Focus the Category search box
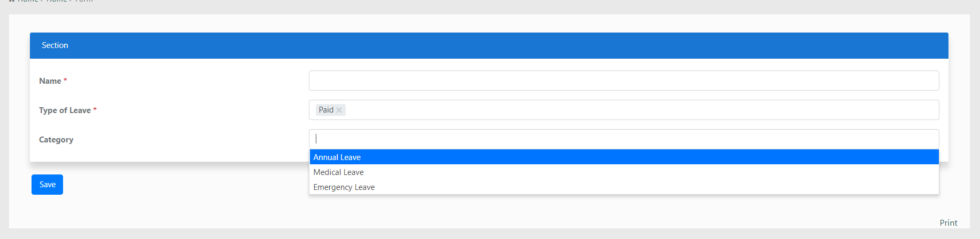This screenshot has height=239, width=980. 624,139
